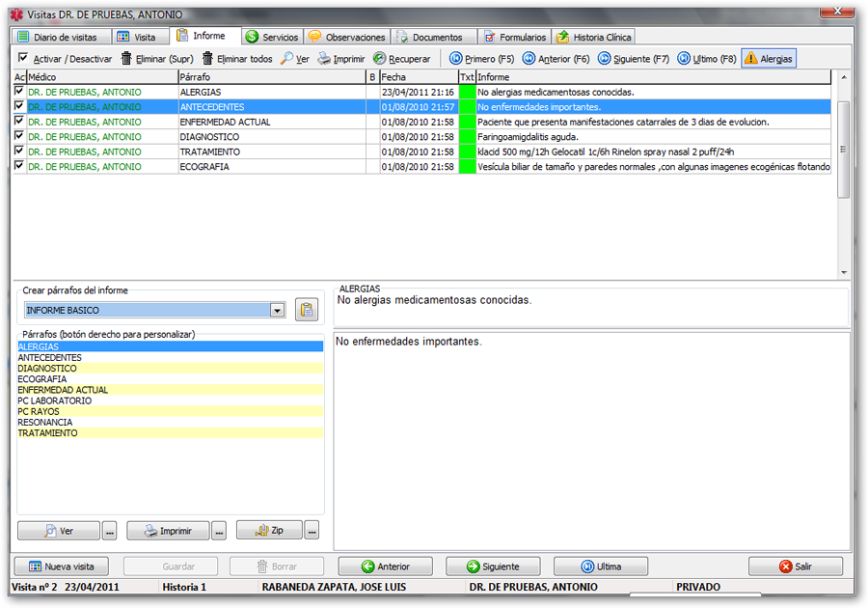Open the Historia Clínica tab
Image resolution: width=868 pixels, height=608 pixels.
[x=593, y=37]
